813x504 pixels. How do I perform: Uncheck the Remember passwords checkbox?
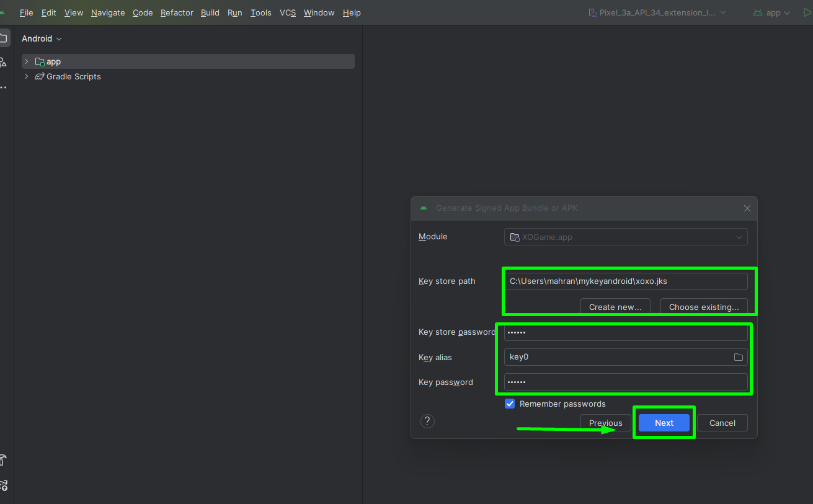(x=510, y=404)
